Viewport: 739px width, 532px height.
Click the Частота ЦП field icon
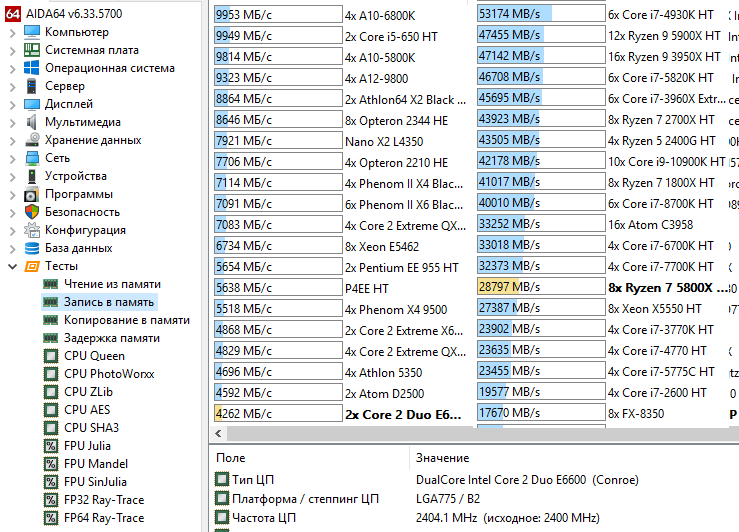(222, 517)
